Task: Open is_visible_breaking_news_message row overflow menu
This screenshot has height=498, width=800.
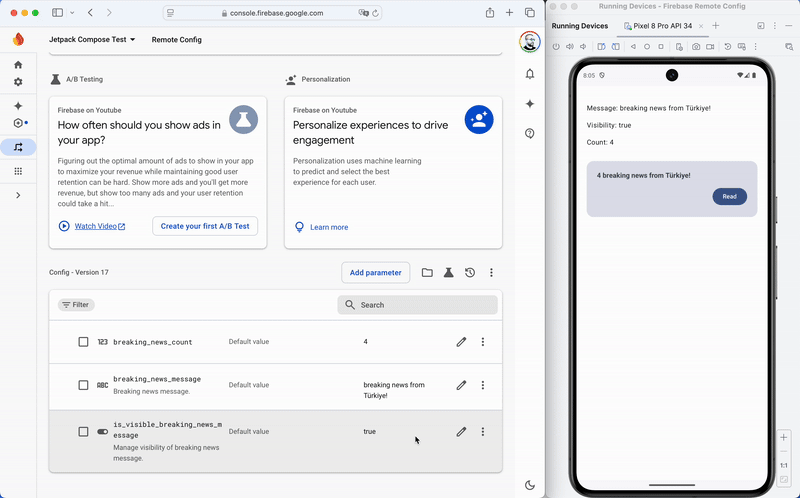Action: pos(483,432)
